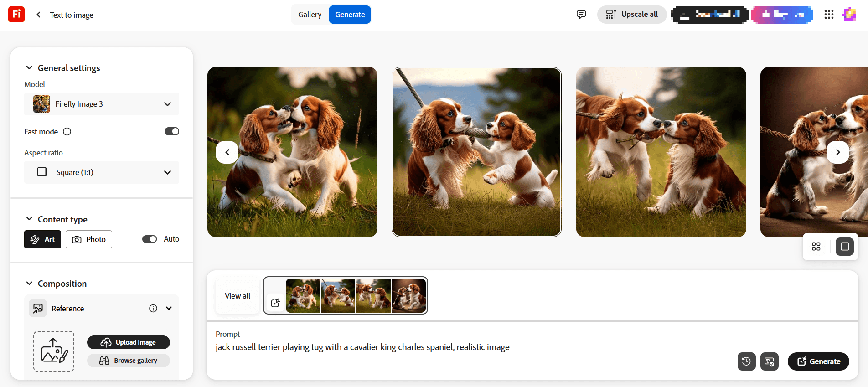Click the Text to image title

click(x=72, y=15)
